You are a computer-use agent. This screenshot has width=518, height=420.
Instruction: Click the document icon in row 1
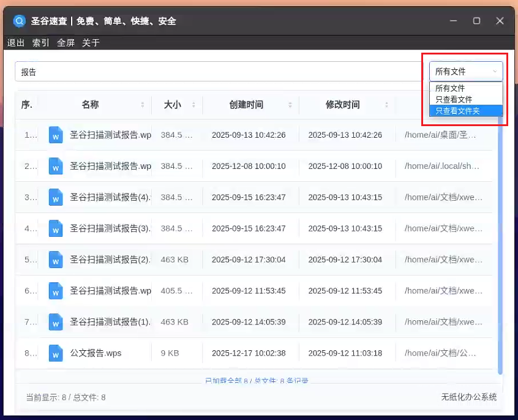[x=56, y=135]
